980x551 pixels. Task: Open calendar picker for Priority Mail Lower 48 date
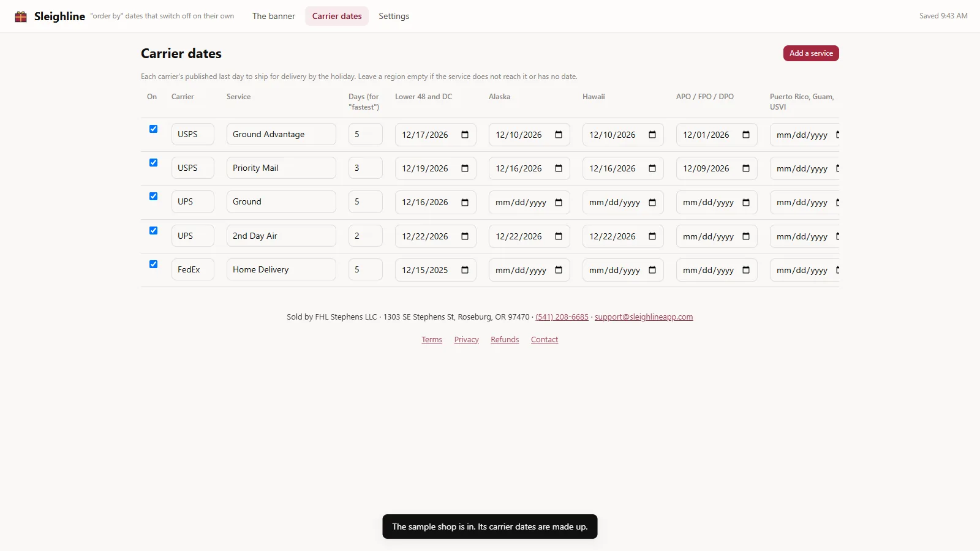tap(465, 168)
